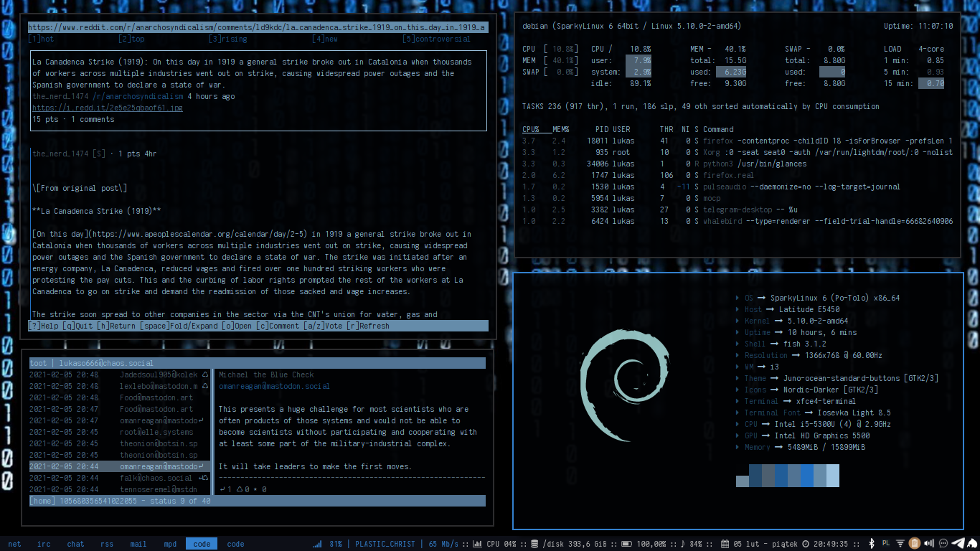Click the palest blue block in neofetch palette

point(833,476)
